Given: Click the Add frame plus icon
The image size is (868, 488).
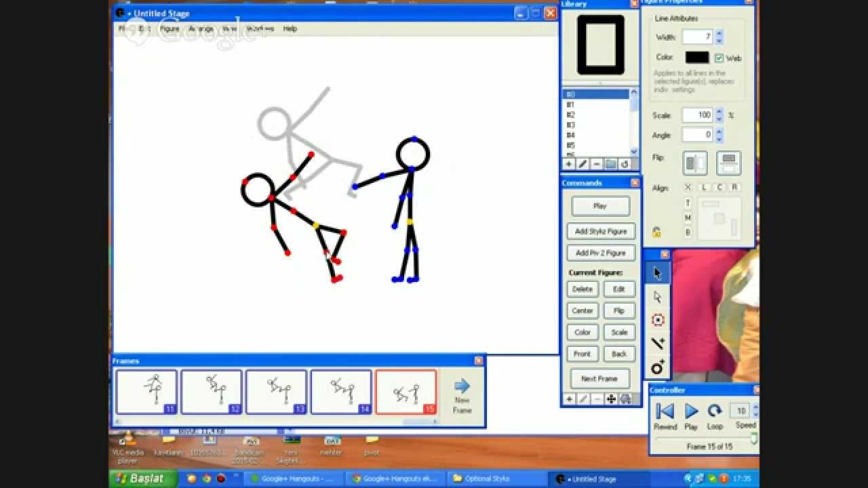Looking at the screenshot, I should click(570, 399).
